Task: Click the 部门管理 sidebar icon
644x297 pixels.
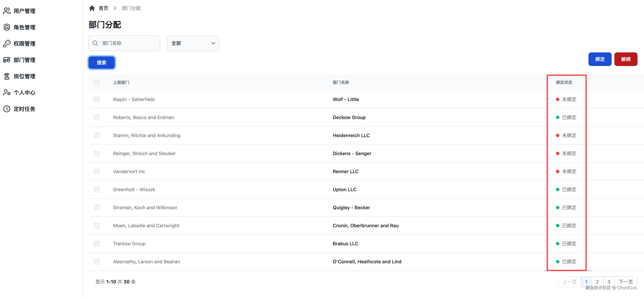Action: [x=7, y=60]
